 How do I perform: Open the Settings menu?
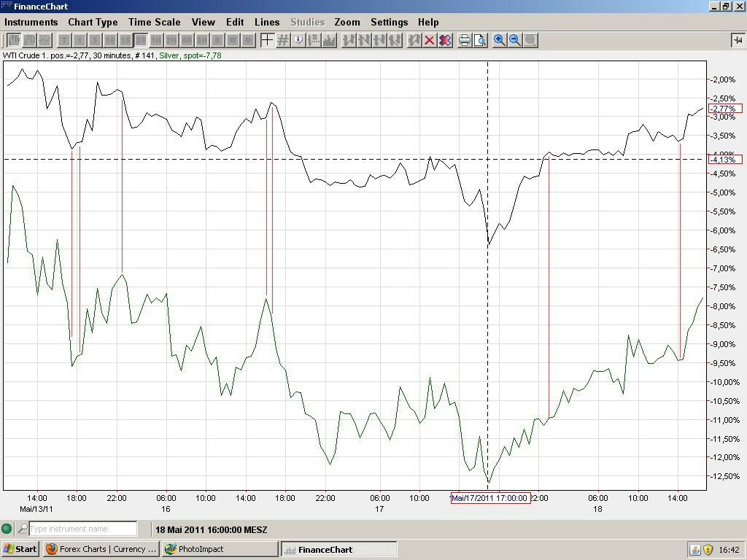point(389,22)
